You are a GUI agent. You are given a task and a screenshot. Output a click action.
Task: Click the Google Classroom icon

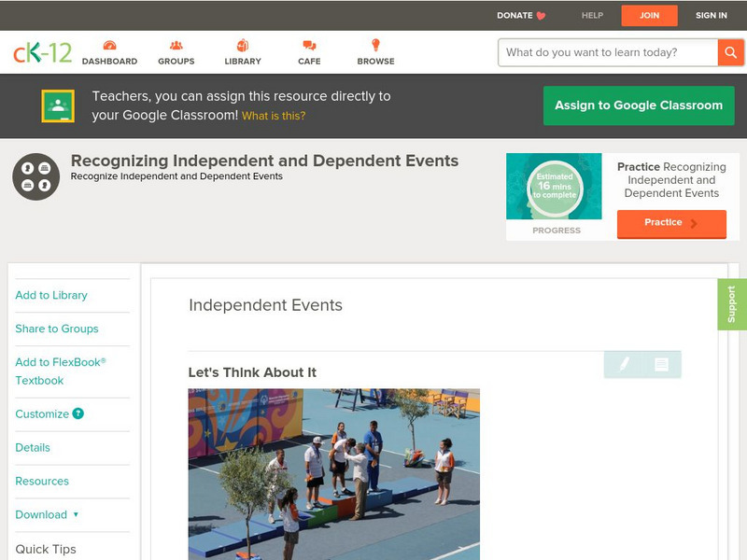tap(58, 105)
